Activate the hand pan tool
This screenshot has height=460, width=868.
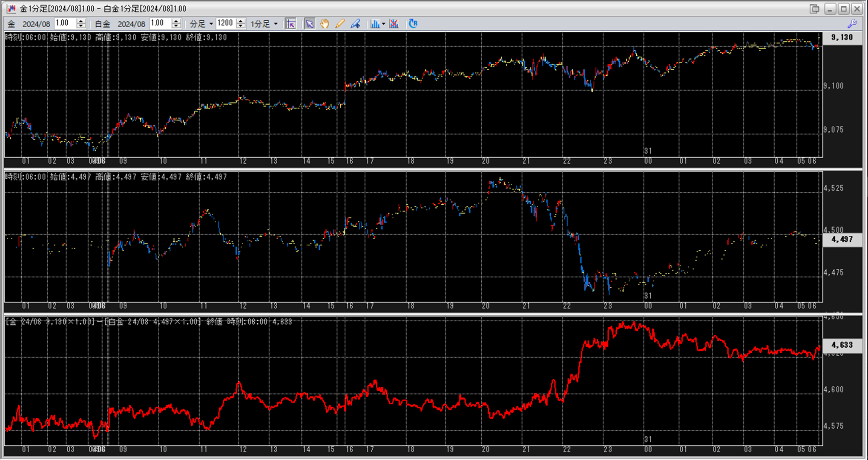pyautogui.click(x=325, y=24)
